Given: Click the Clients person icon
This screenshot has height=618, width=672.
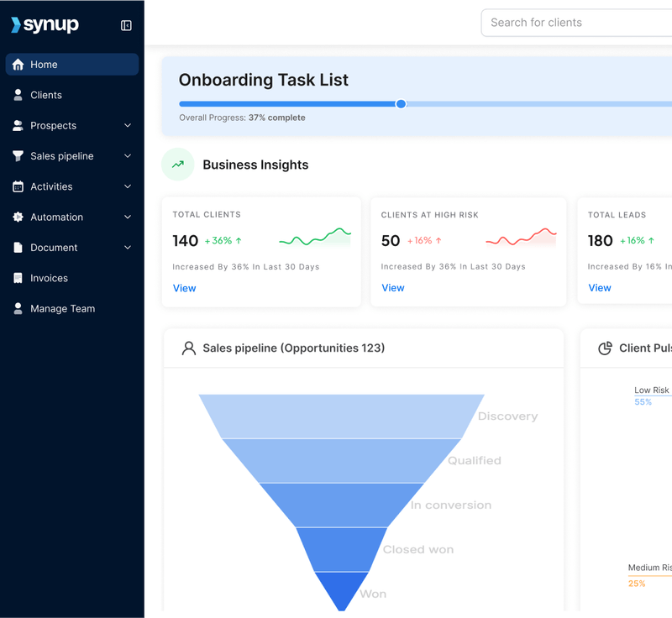Looking at the screenshot, I should coord(18,95).
